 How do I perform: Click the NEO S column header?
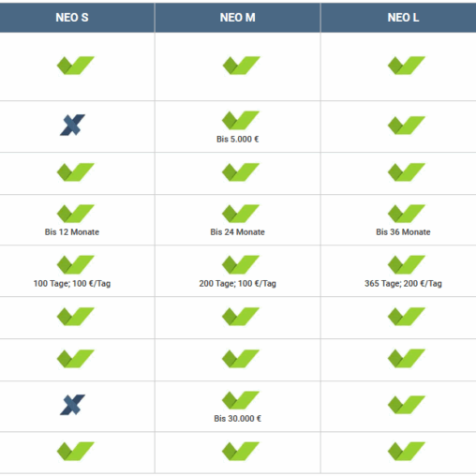point(72,18)
